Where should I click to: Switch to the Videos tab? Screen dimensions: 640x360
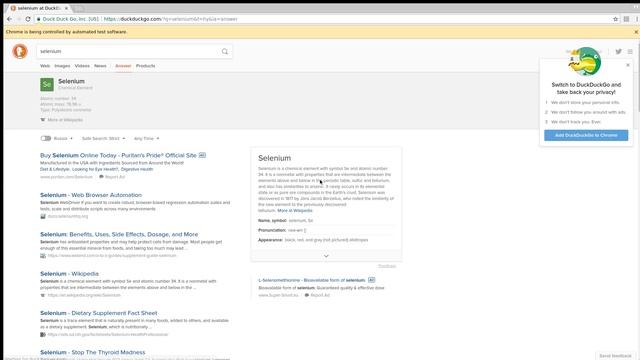pos(82,66)
